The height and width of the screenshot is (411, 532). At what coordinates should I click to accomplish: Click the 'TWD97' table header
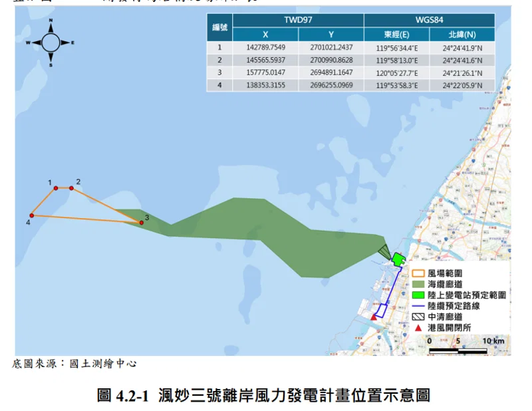298,20
